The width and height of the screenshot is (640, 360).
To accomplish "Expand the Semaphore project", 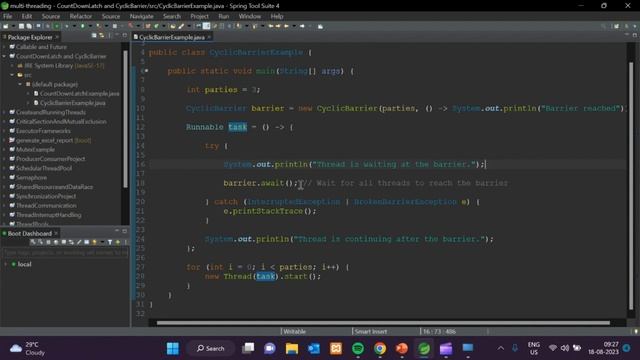I will [x=4, y=178].
